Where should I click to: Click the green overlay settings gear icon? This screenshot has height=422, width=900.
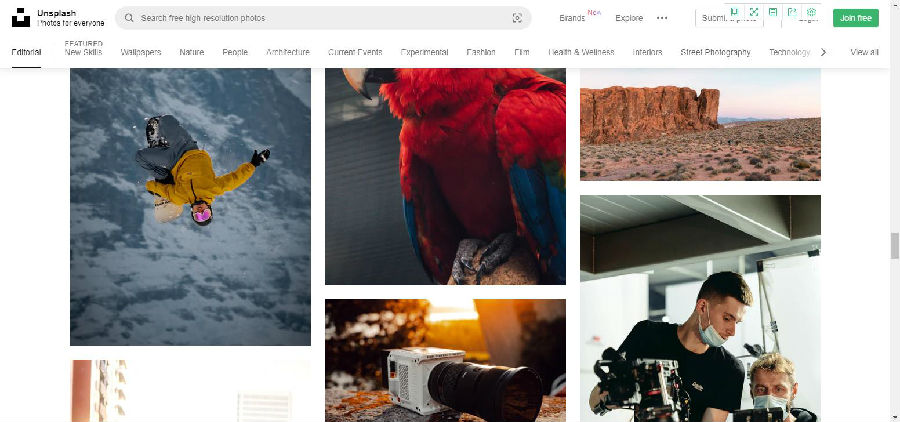(811, 12)
